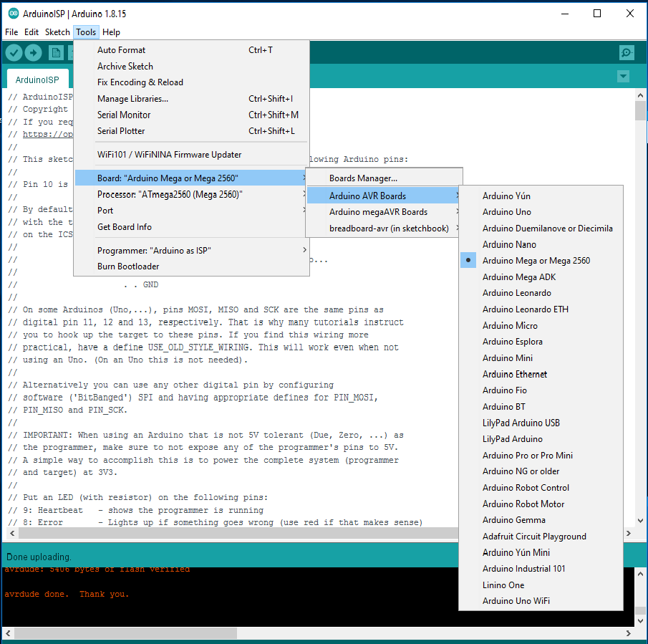Open Boards Manager...
Image resolution: width=648 pixels, height=644 pixels.
384,178
